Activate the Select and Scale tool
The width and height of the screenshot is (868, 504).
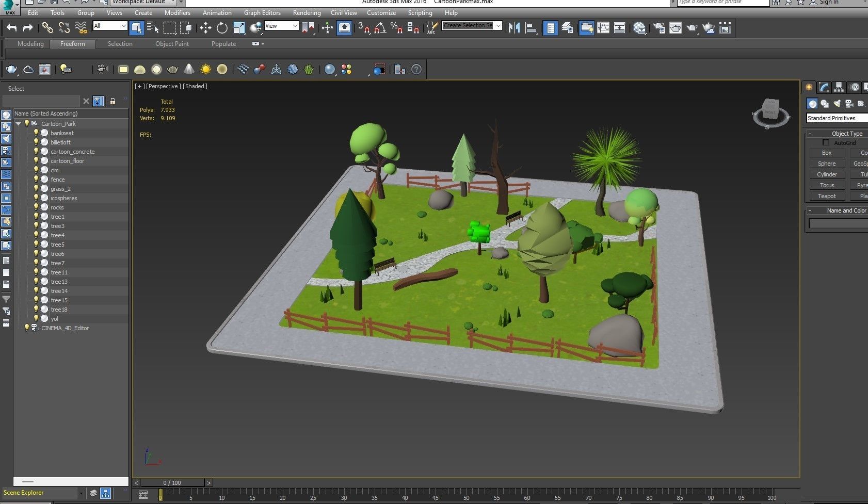point(239,28)
